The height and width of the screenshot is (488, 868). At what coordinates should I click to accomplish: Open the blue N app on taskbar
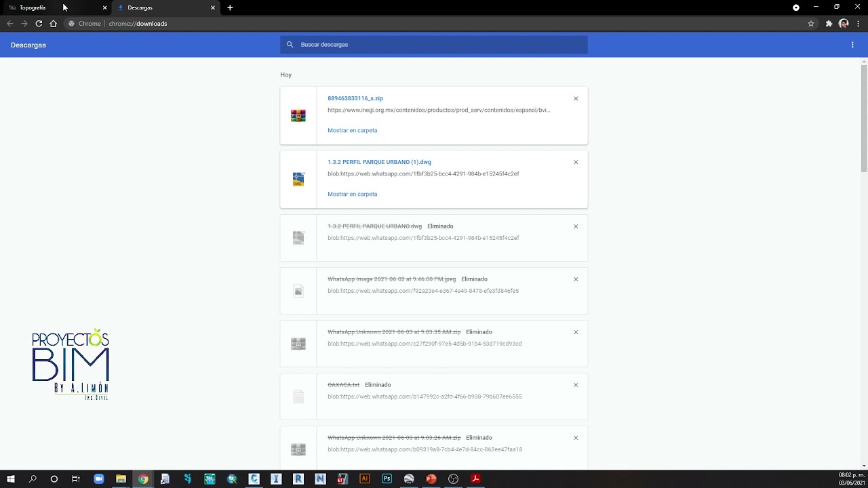coord(320,479)
